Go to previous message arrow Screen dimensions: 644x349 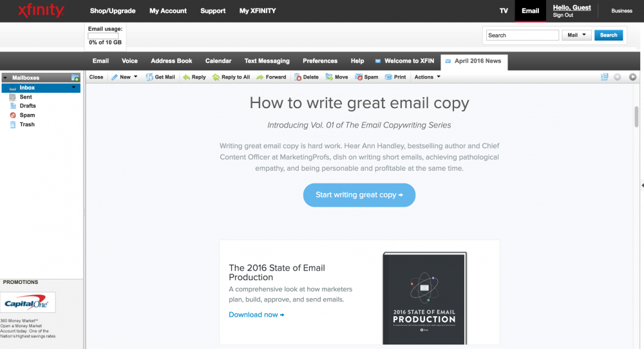[618, 77]
